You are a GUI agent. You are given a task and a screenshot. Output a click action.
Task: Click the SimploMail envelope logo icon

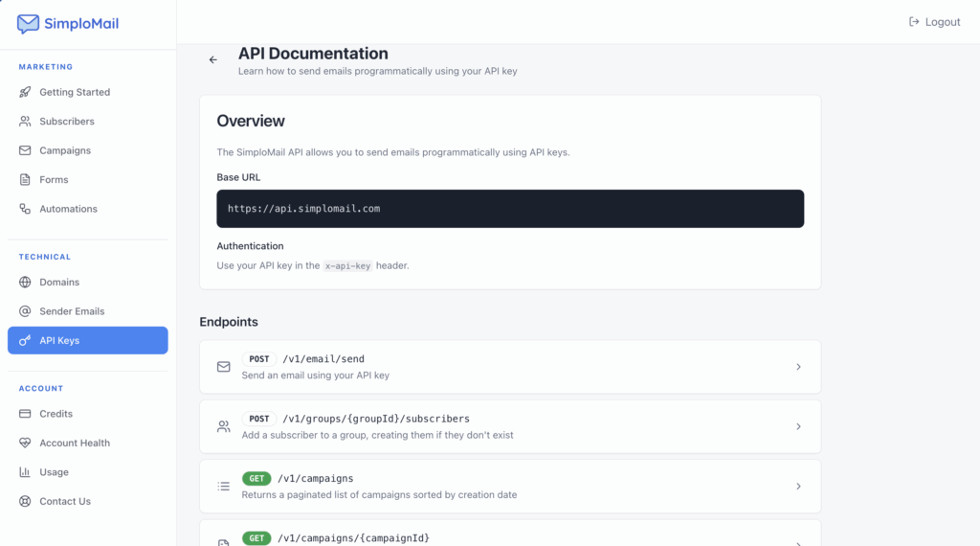tap(28, 24)
